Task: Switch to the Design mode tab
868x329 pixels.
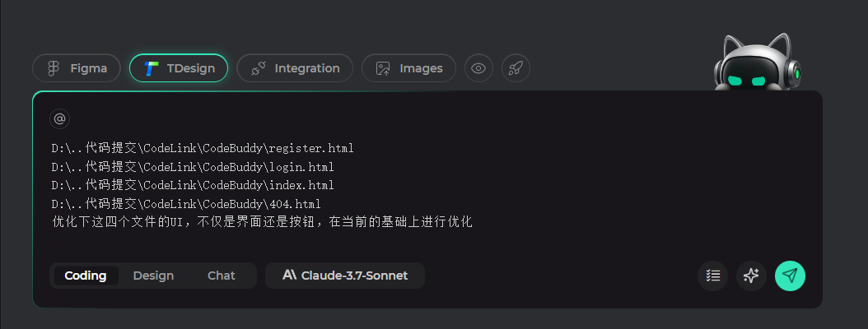Action: pos(153,276)
